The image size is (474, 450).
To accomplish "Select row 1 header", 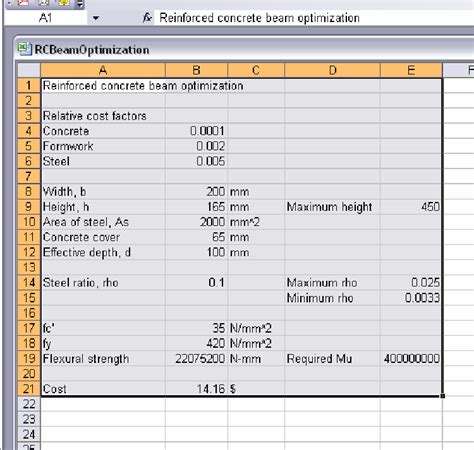I will coord(29,86).
